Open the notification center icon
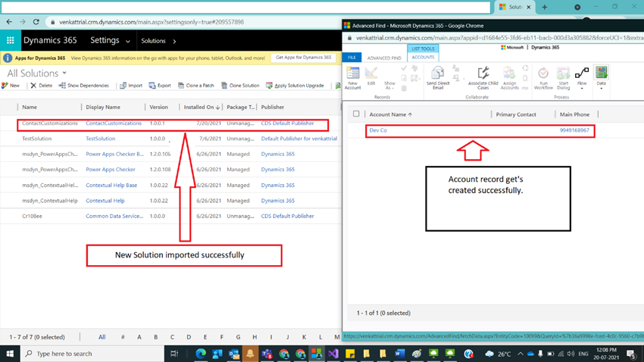This screenshot has height=362, width=644. (x=632, y=354)
